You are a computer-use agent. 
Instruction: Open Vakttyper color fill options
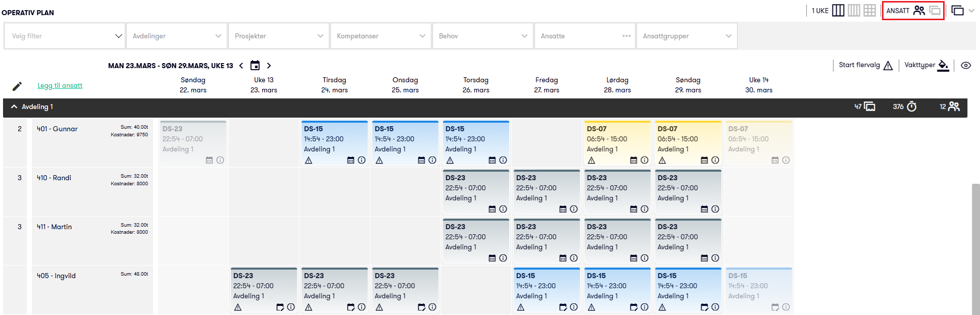tap(926, 65)
